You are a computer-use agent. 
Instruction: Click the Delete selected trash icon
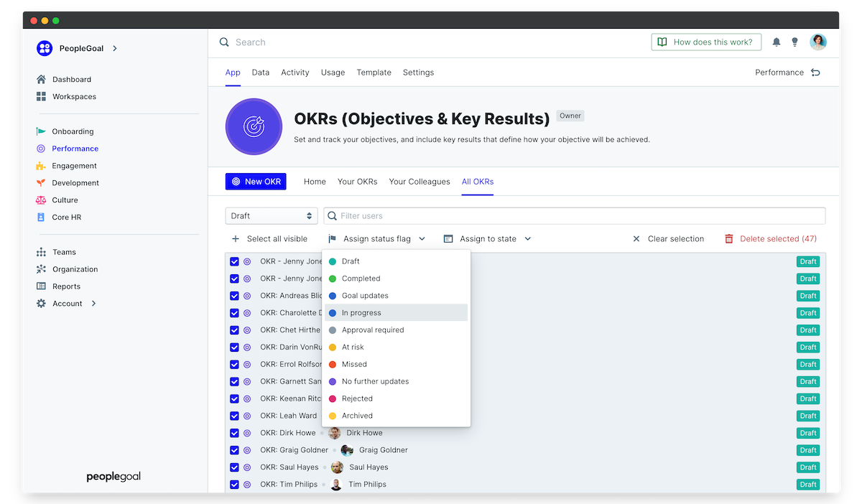point(729,239)
